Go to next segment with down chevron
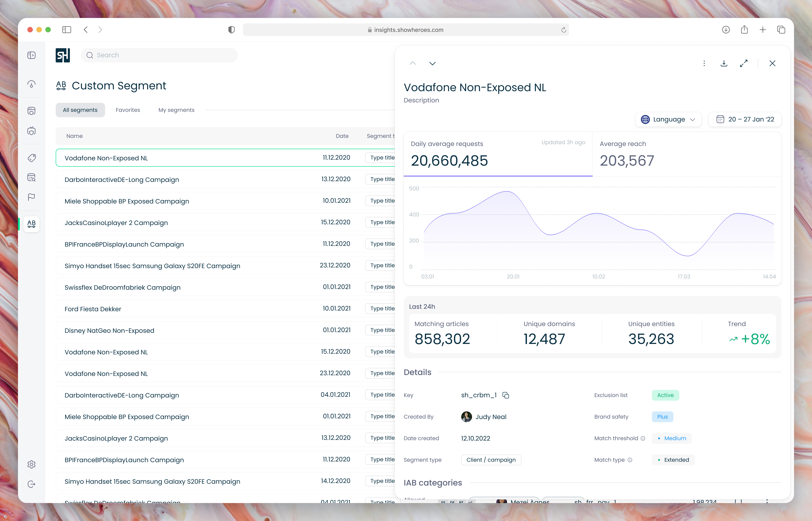Image resolution: width=812 pixels, height=521 pixels. click(x=432, y=63)
